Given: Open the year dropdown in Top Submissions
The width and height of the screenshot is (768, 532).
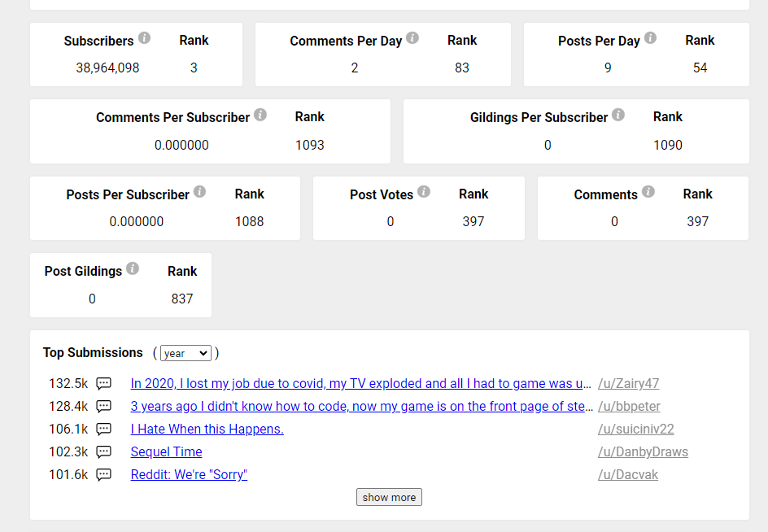Looking at the screenshot, I should (x=185, y=353).
